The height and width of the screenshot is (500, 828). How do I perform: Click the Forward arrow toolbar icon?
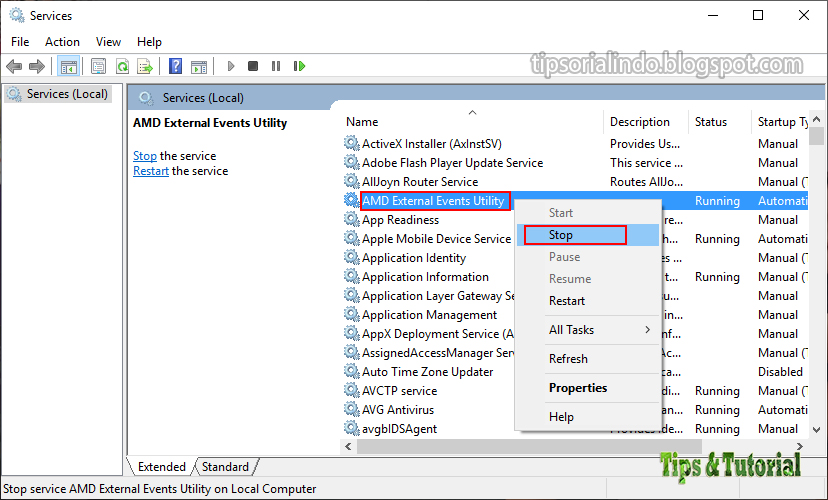(36, 67)
